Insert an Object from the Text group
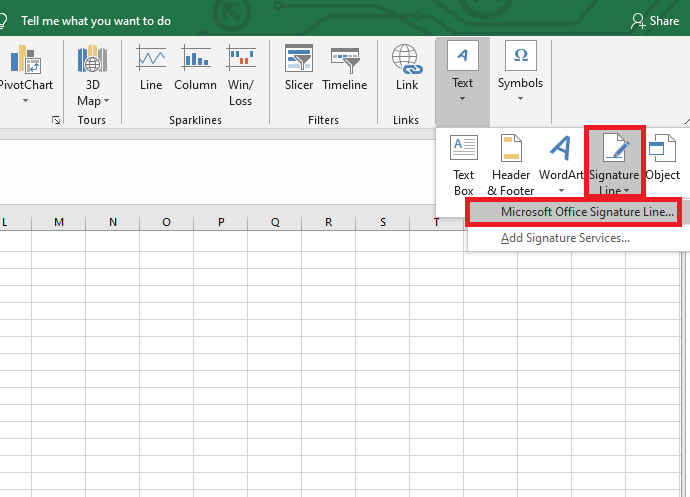The image size is (690, 497). pos(662,160)
